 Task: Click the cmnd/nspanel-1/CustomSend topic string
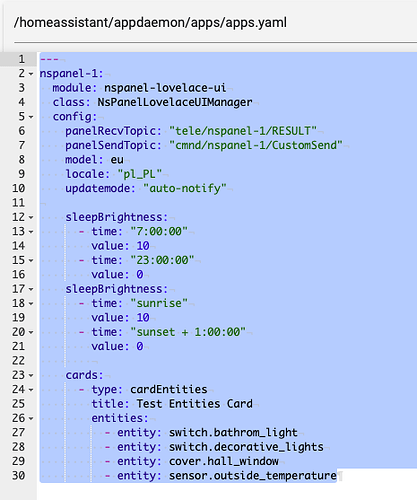point(256,145)
